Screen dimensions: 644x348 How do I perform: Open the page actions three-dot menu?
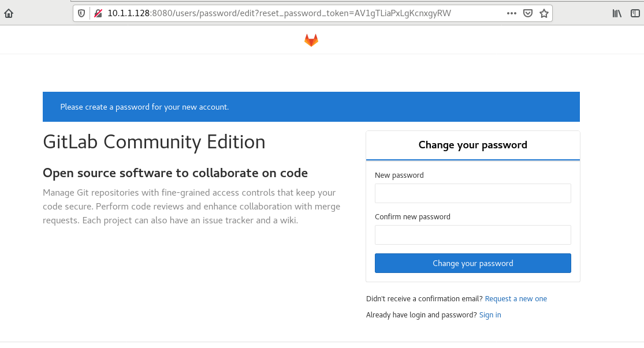point(511,13)
